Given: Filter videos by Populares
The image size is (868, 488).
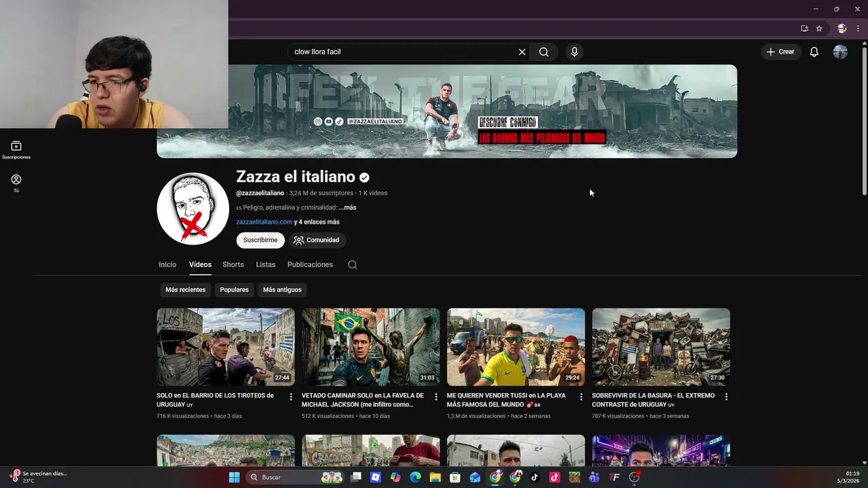Looking at the screenshot, I should [234, 289].
